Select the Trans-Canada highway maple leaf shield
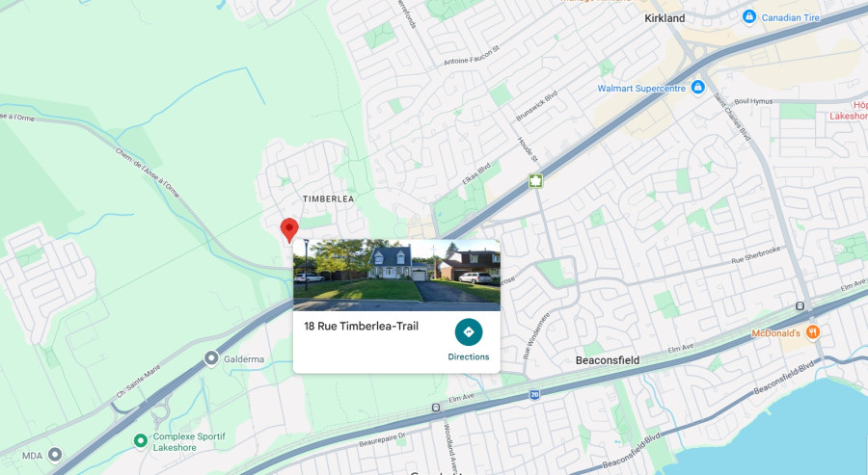 coord(534,180)
